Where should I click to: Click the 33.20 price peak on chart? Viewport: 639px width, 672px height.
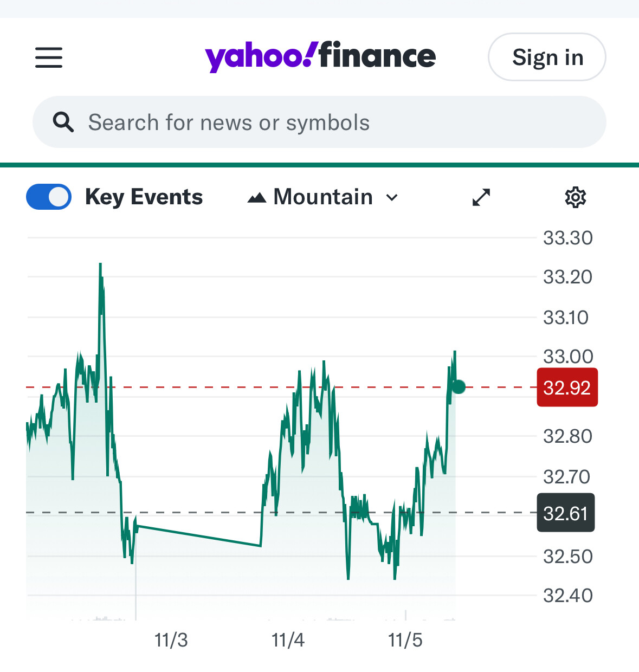100,264
